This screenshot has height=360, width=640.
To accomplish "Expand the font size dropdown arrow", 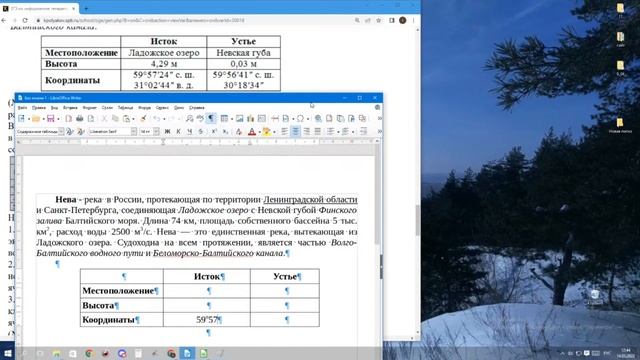I will (x=156, y=131).
